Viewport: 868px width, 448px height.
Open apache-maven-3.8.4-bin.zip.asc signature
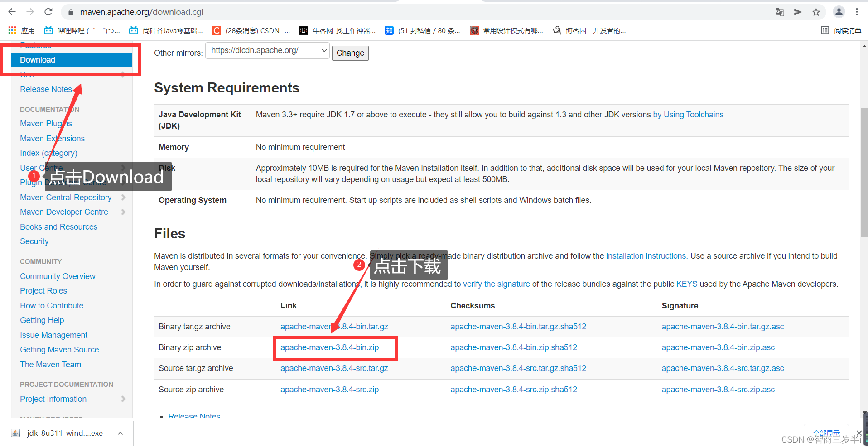pos(718,347)
